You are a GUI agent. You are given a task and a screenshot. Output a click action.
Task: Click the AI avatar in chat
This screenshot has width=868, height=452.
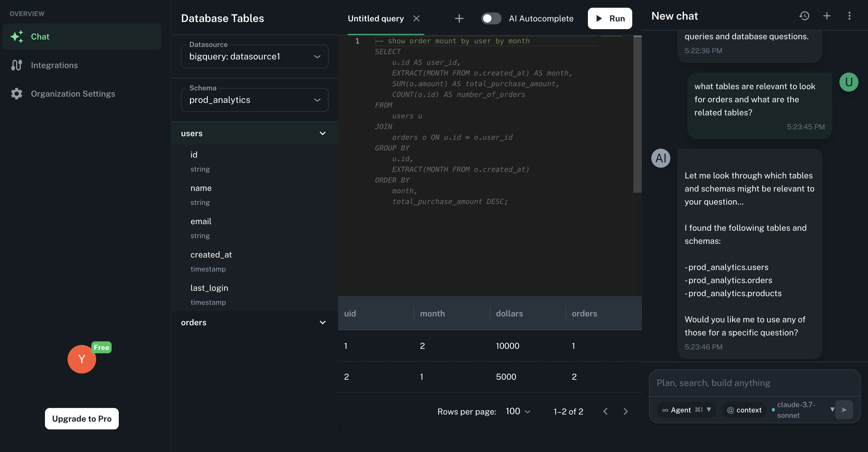click(x=661, y=158)
